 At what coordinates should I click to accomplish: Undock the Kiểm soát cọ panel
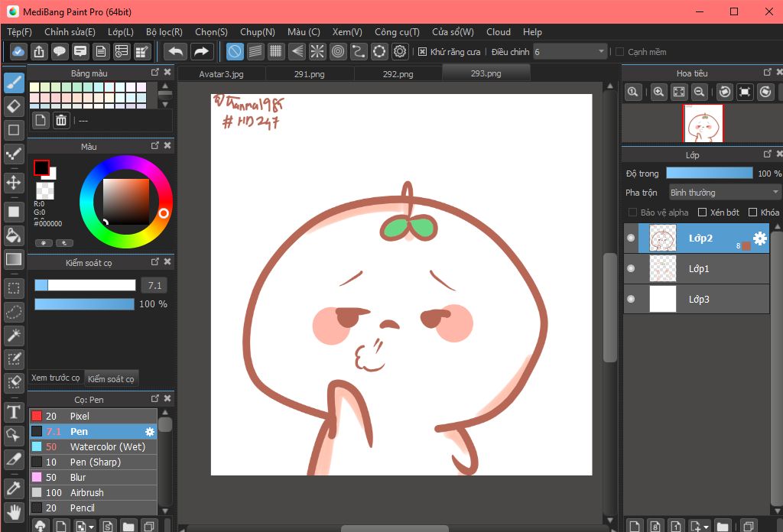(x=155, y=261)
